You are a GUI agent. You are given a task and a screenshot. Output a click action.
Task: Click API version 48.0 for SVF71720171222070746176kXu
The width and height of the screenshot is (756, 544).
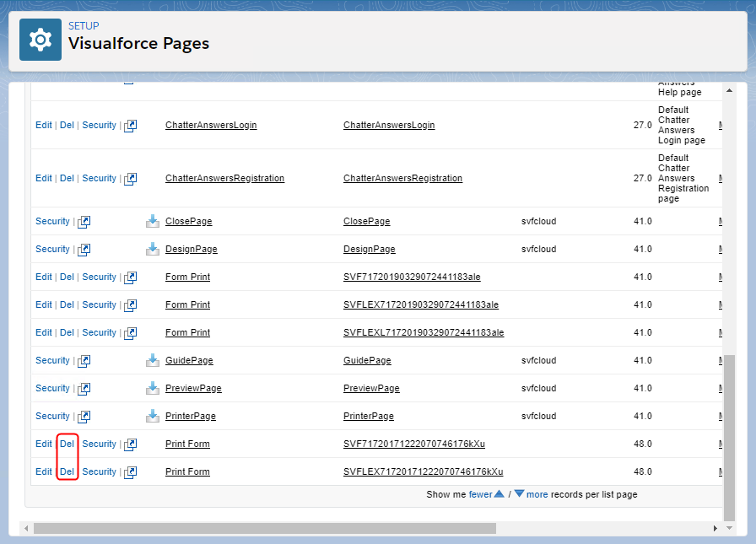pyautogui.click(x=643, y=444)
